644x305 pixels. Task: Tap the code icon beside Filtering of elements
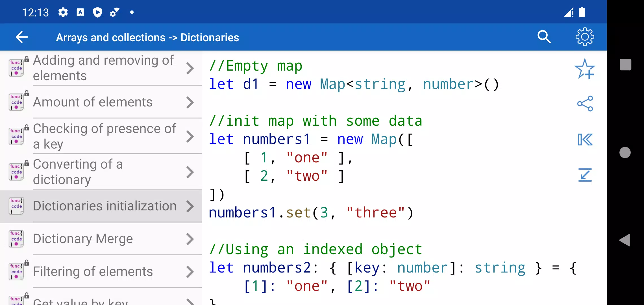tap(16, 272)
